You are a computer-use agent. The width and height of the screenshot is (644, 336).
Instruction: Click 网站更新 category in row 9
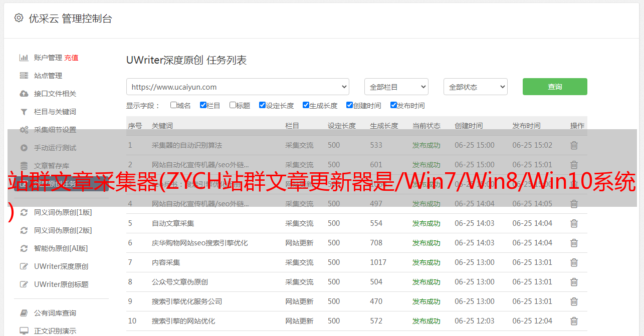pyautogui.click(x=299, y=301)
